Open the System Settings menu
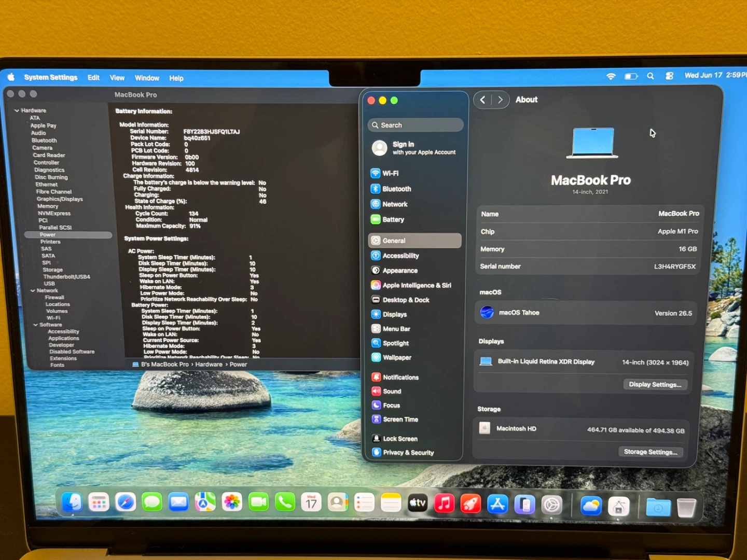This screenshot has height=560, width=747. click(51, 77)
